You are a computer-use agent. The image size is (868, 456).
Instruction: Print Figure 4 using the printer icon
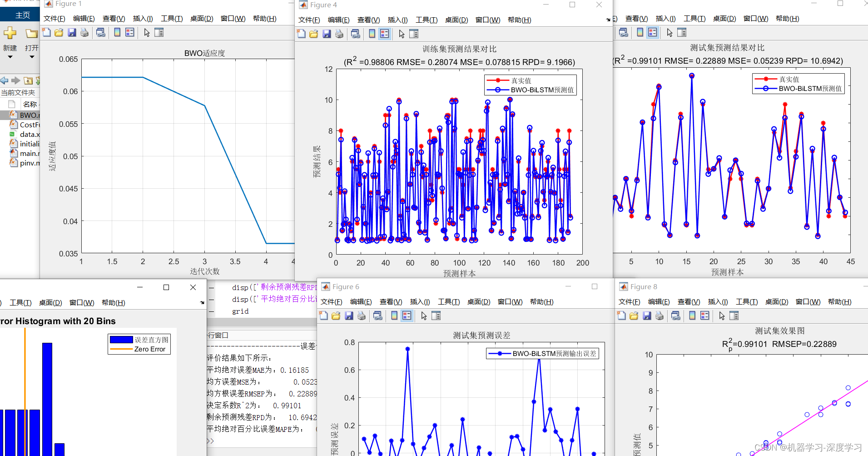point(339,34)
